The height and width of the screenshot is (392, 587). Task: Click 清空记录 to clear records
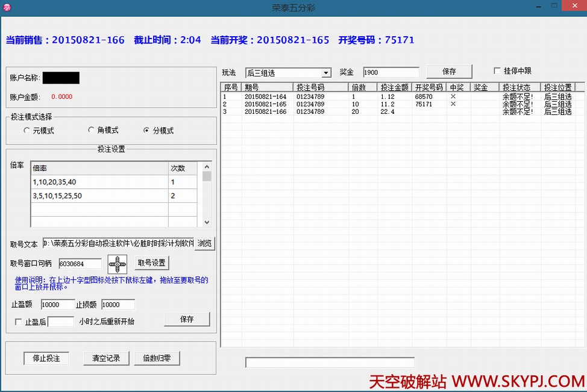coord(106,358)
